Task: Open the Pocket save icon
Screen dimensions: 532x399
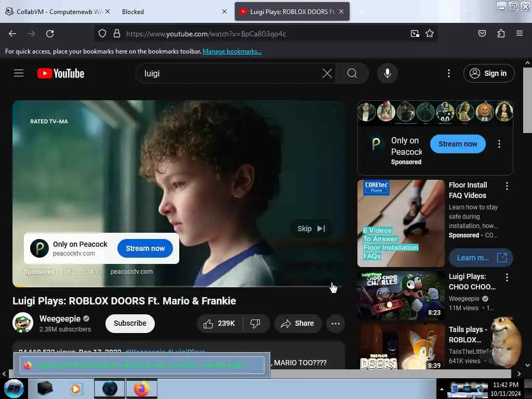Action: (x=482, y=34)
